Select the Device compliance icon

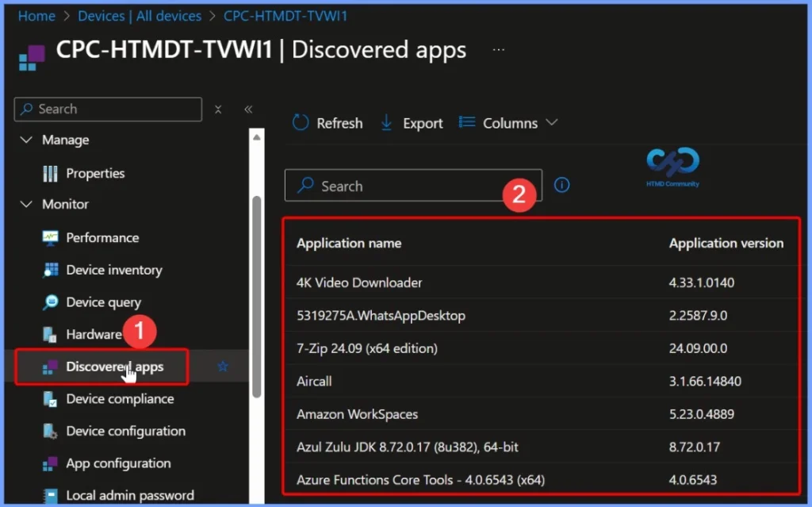point(49,399)
